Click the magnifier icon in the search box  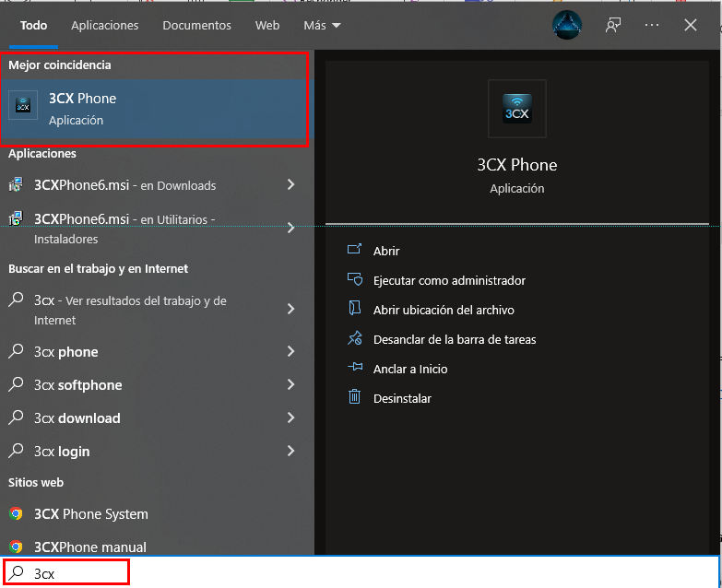coord(17,573)
